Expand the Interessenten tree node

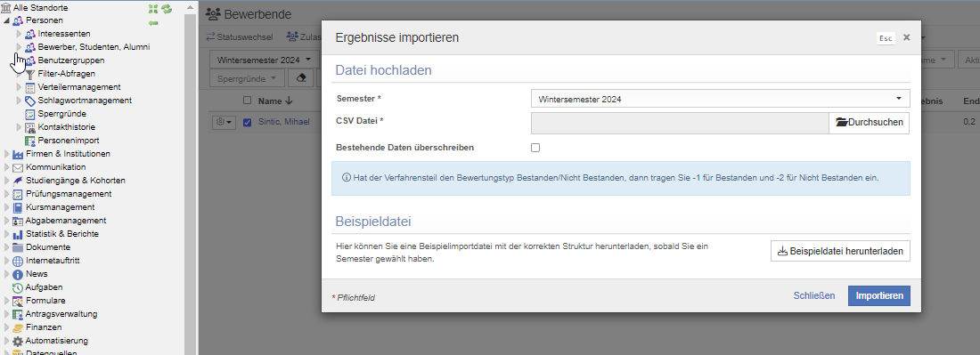(19, 34)
